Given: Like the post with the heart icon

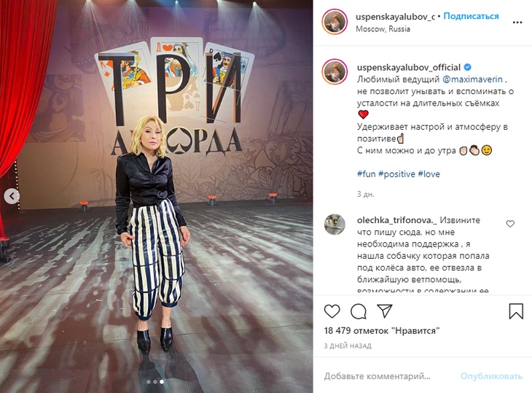Looking at the screenshot, I should (332, 311).
